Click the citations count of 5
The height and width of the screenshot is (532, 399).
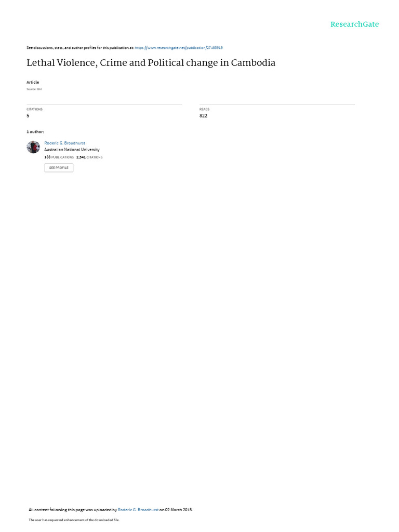point(28,116)
